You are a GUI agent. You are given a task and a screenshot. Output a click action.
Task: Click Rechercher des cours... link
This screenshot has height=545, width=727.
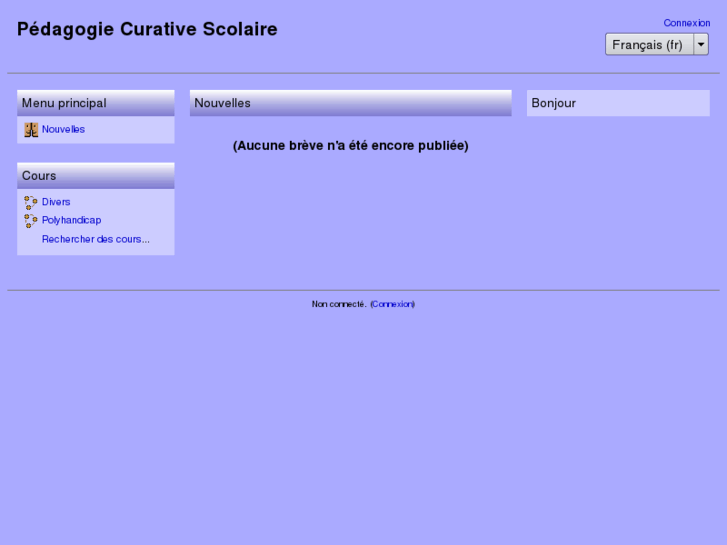(96, 239)
